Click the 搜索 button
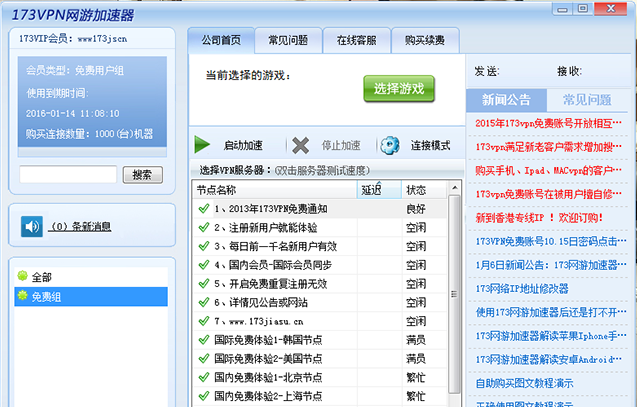Viewport: 637px width, 407px height. [x=143, y=175]
